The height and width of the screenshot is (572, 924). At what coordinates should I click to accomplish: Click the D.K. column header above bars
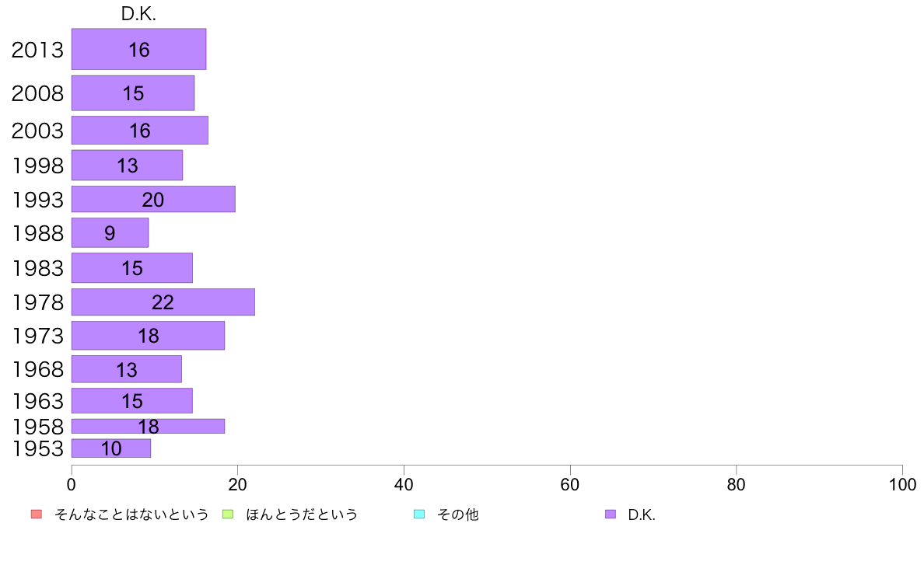[x=138, y=14]
